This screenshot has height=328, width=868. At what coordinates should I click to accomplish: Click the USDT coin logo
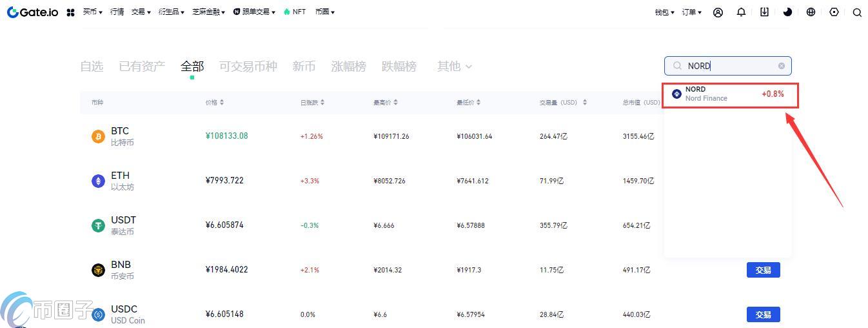point(98,225)
